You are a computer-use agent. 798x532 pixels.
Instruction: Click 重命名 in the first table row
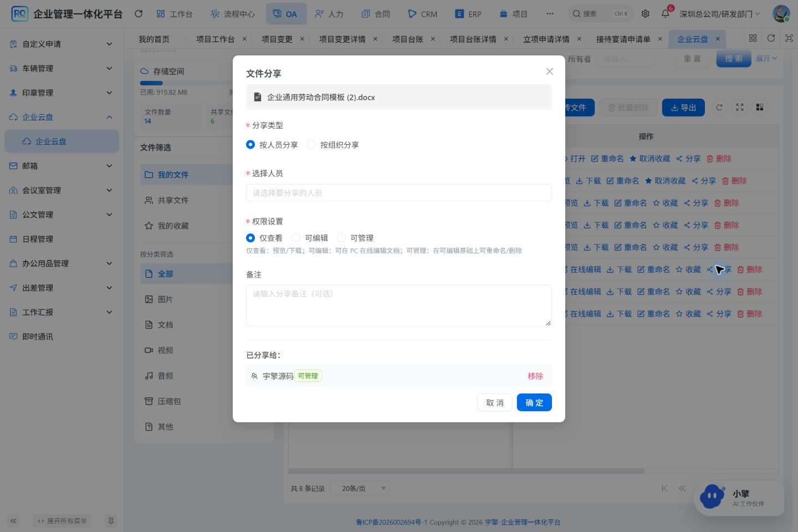(607, 158)
